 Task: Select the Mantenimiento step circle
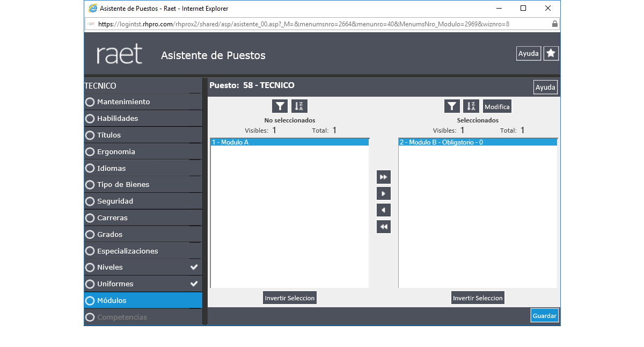click(90, 102)
